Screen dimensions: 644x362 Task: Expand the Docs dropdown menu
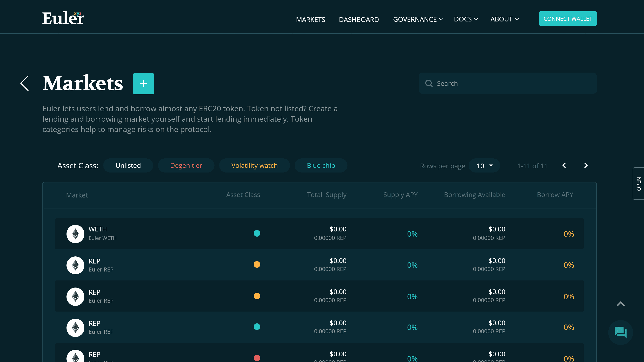466,19
